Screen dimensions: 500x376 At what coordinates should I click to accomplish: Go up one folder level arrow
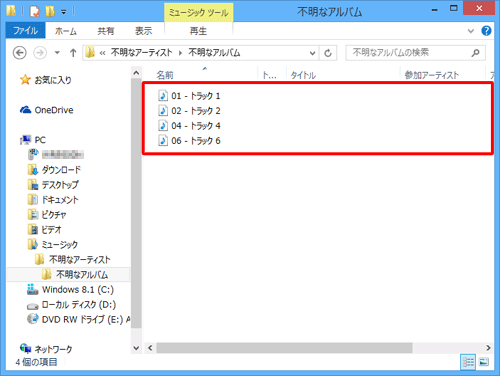(73, 53)
